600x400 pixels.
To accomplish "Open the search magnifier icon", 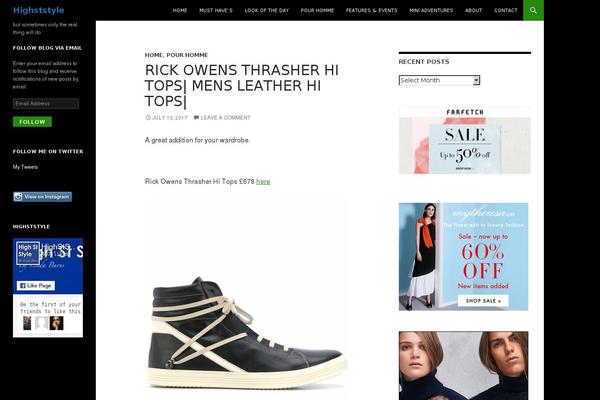I will point(533,10).
